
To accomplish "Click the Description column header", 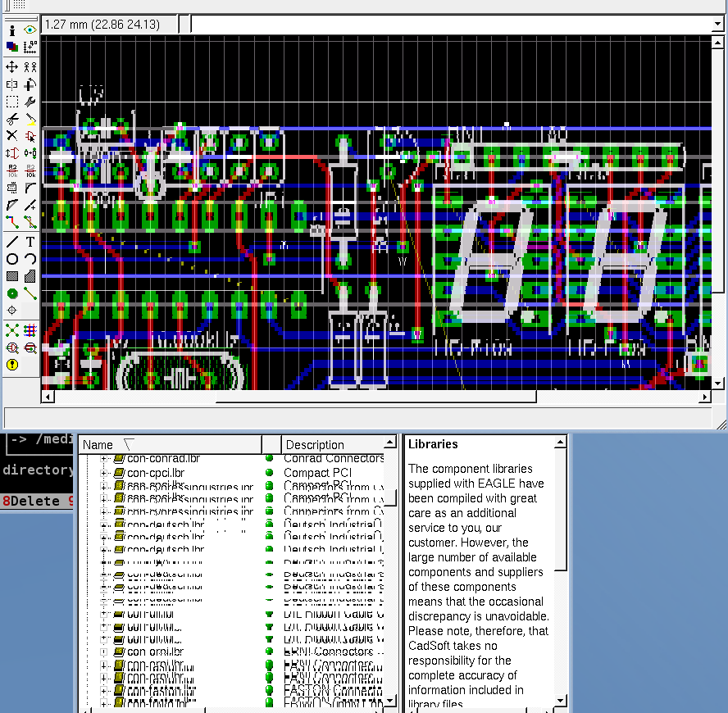I will [334, 445].
